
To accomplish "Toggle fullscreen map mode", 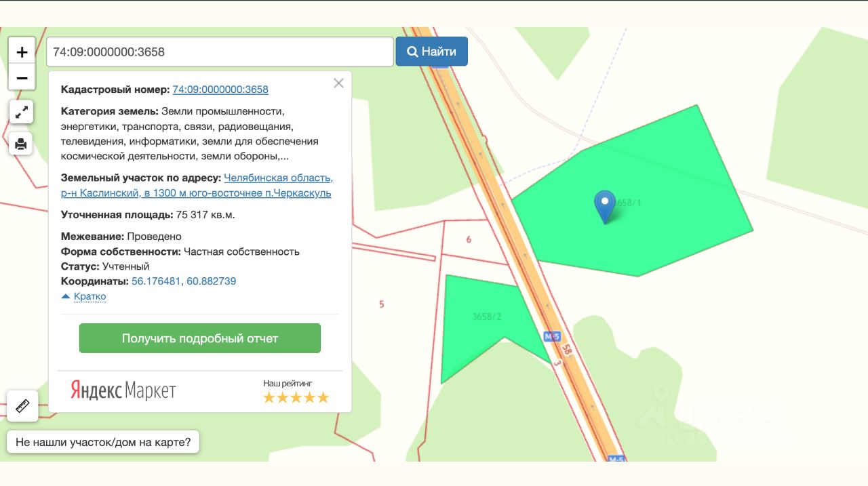I will pos(21,112).
